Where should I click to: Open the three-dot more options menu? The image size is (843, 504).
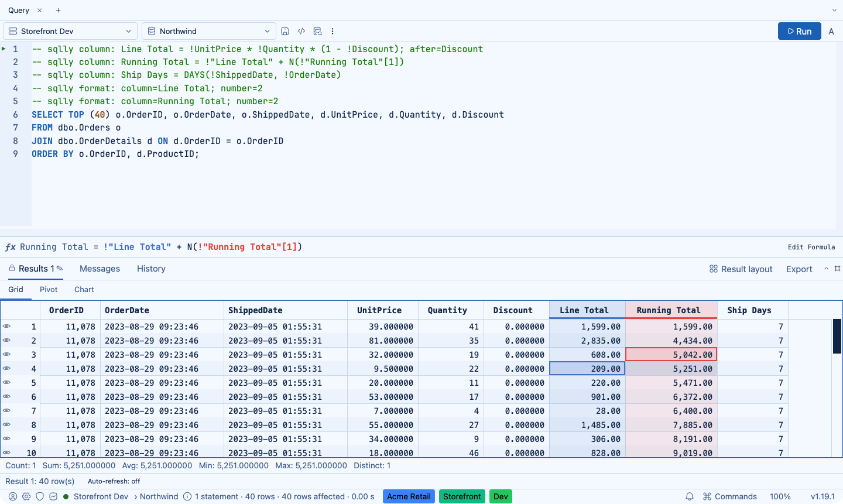pos(333,31)
